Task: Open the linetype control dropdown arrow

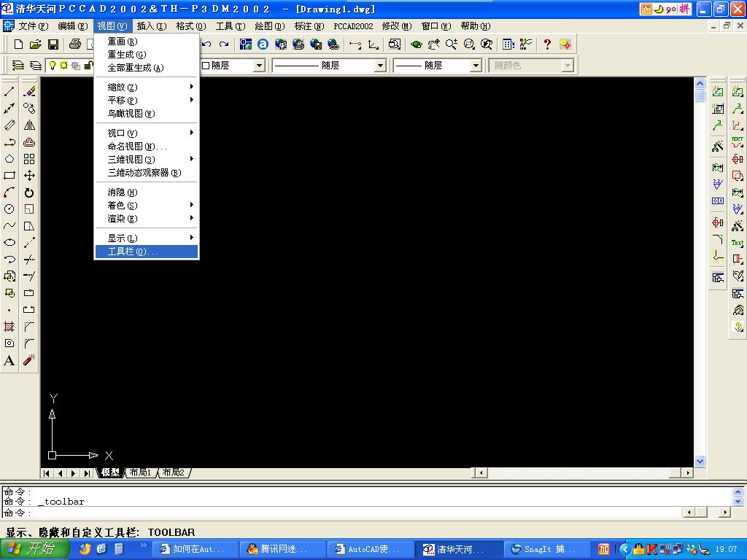Action: pyautogui.click(x=379, y=65)
